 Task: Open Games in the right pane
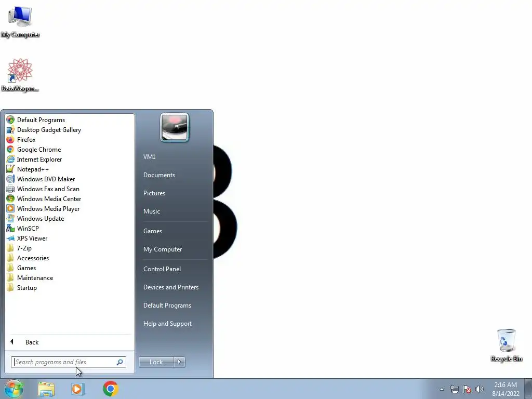(x=153, y=231)
